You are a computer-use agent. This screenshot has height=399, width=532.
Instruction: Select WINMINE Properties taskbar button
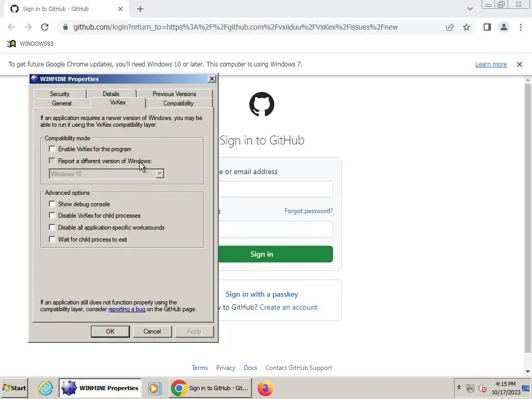(x=100, y=388)
